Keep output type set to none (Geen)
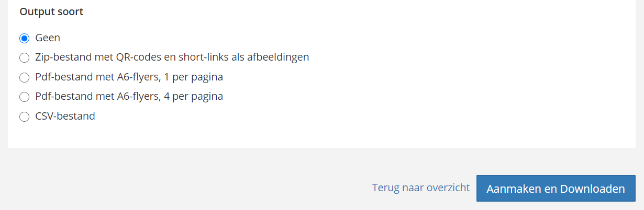This screenshot has height=210, width=644. pos(24,38)
